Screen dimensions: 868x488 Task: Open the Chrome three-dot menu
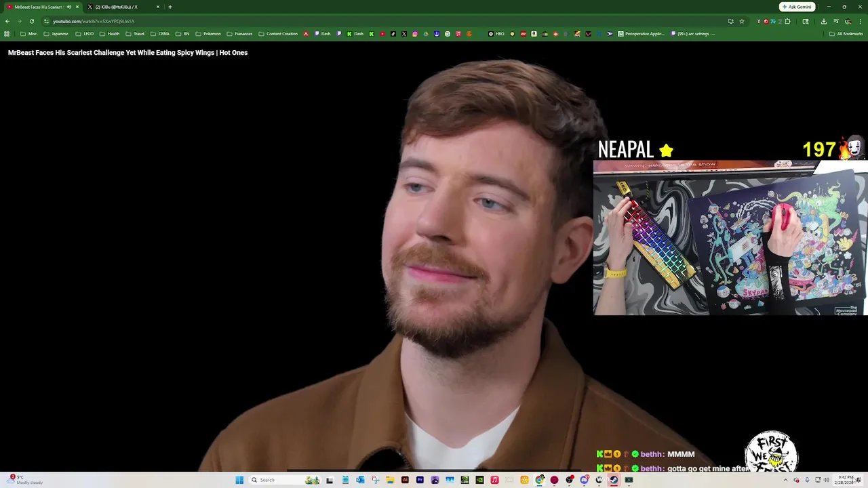(x=861, y=21)
